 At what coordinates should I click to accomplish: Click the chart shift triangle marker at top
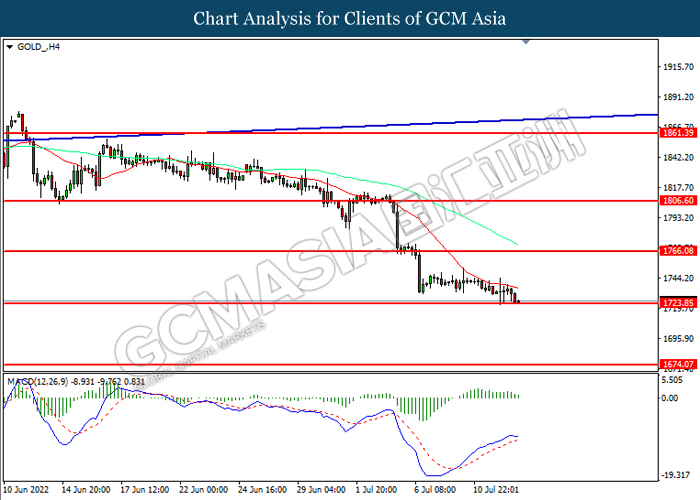click(526, 42)
